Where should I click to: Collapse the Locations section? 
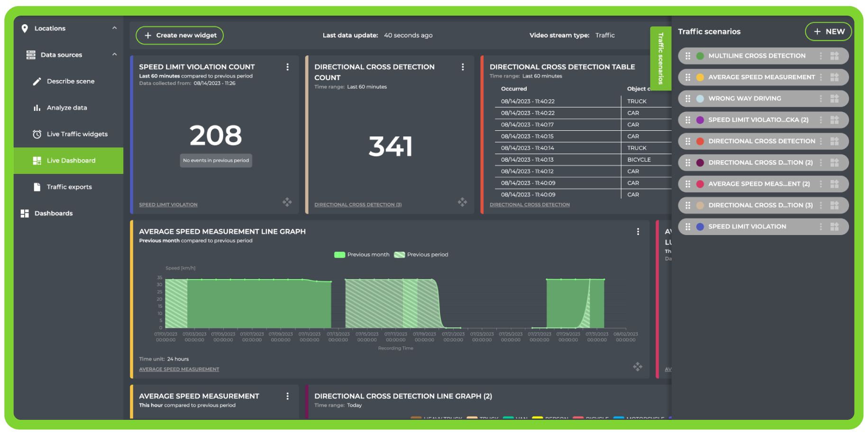point(114,28)
